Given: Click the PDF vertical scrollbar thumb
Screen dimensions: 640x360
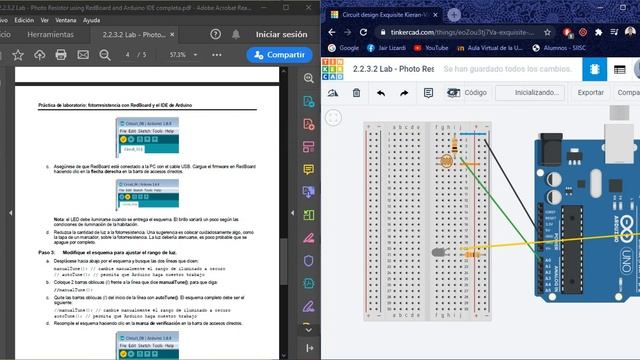Looking at the screenshot, I should coord(283,262).
